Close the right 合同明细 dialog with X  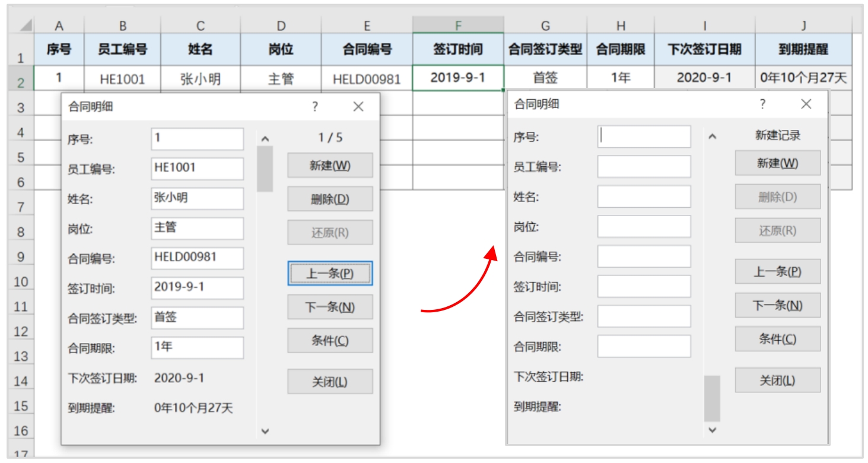click(x=806, y=104)
